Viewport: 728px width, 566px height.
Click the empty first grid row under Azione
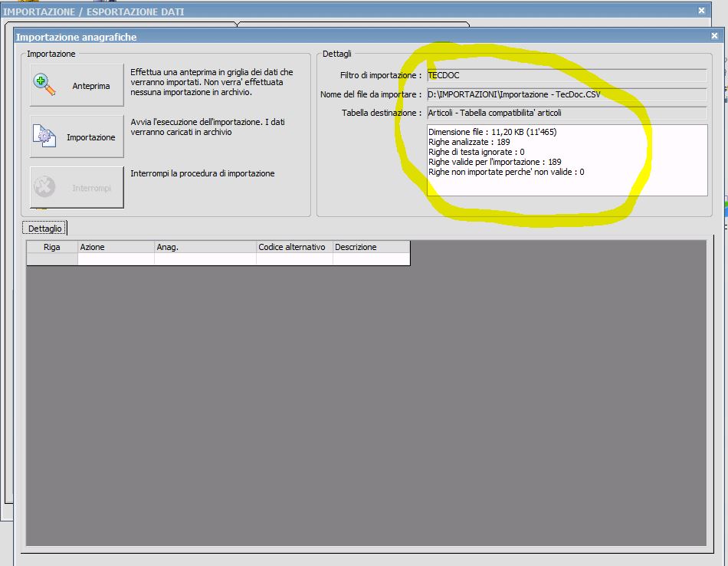116,259
